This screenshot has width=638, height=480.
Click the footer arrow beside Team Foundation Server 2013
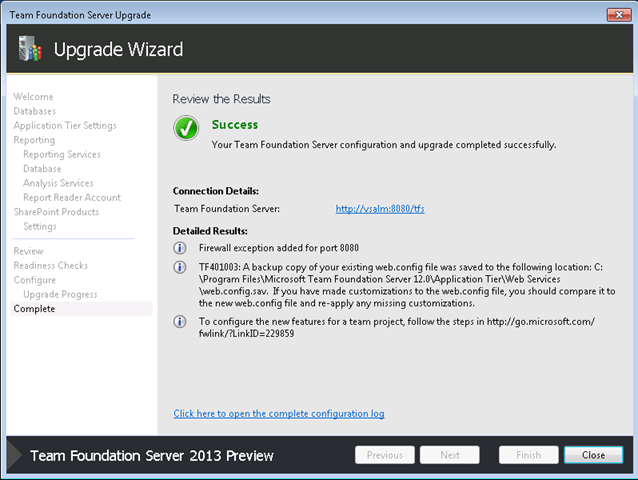[15, 454]
